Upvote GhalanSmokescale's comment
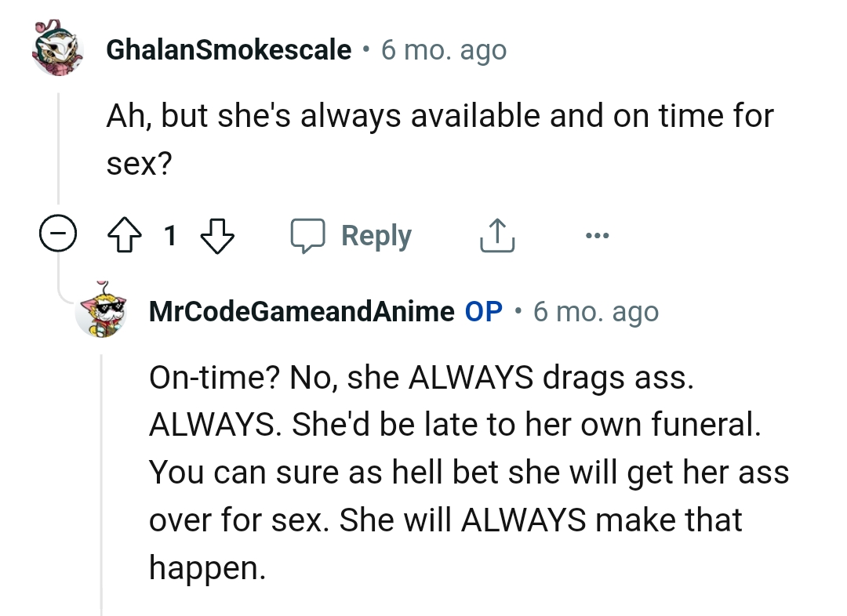The height and width of the screenshot is (616, 847). tap(123, 235)
